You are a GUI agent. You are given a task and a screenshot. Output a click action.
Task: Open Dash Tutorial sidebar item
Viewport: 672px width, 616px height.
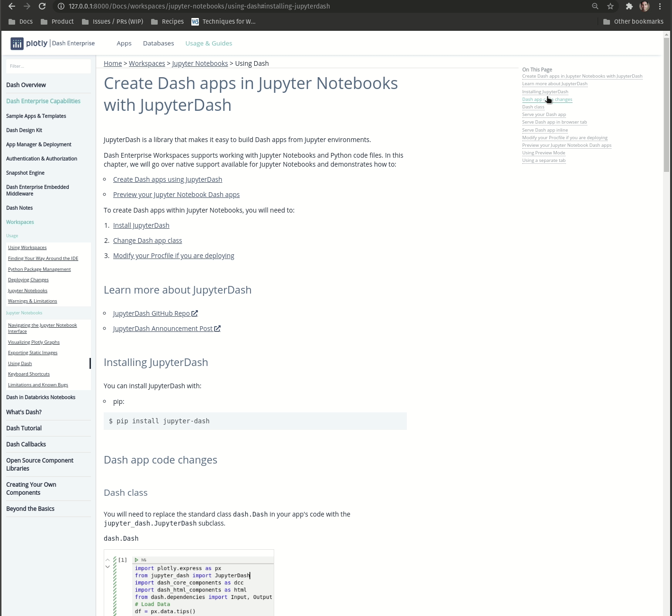[x=24, y=428]
